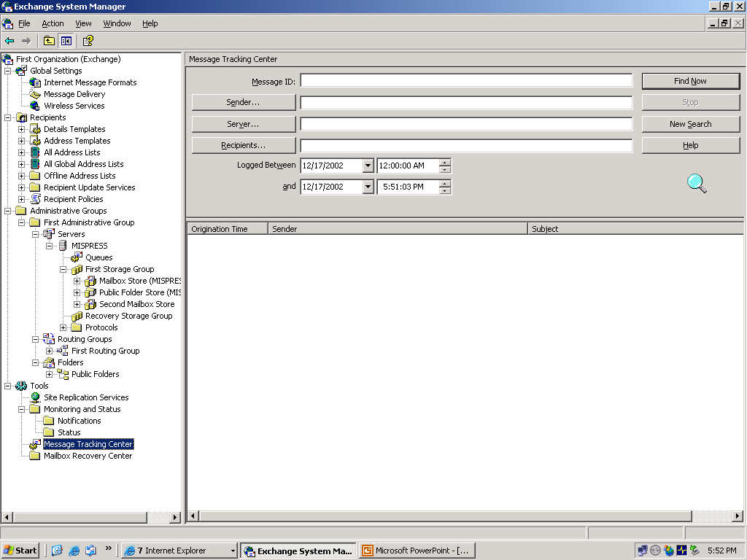The width and height of the screenshot is (747, 560).
Task: Click the right arrow of results scrollbar
Action: pos(738,516)
